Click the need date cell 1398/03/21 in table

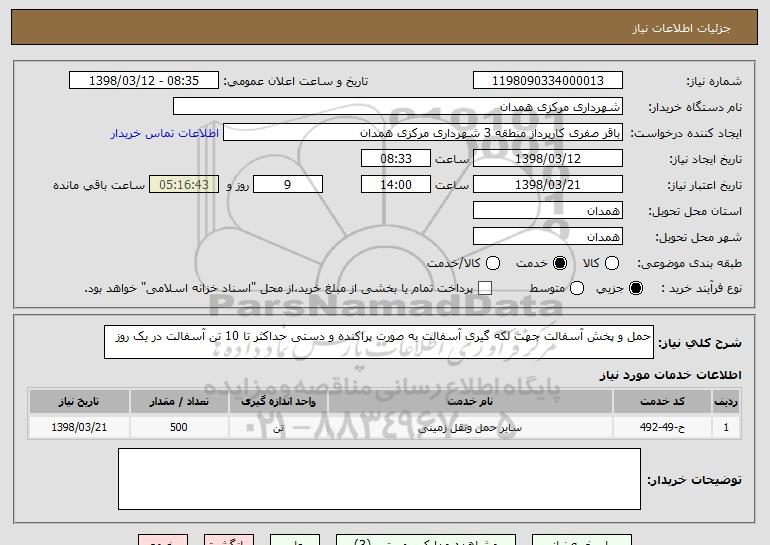[79, 427]
